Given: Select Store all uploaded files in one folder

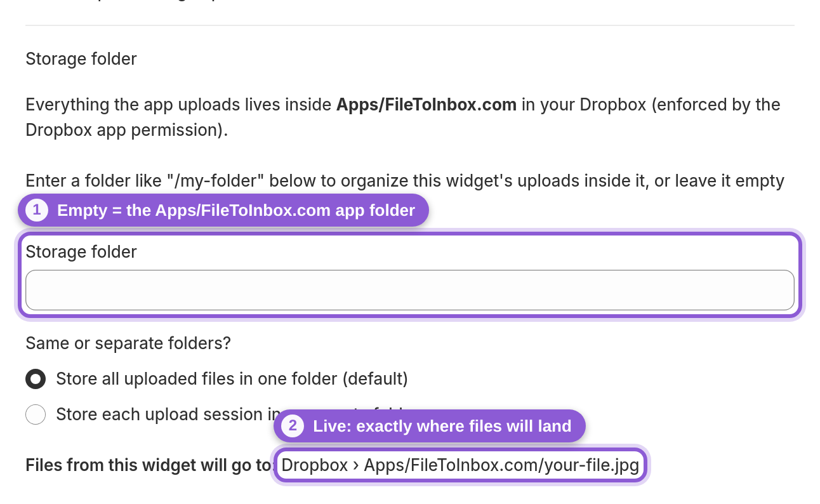Looking at the screenshot, I should click(x=36, y=379).
